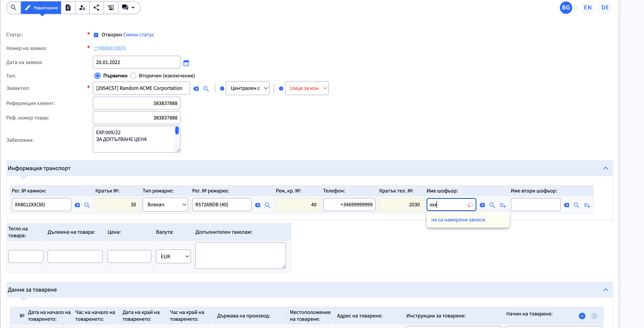Click the search magnifier toolbar icon
The height and width of the screenshot is (328, 644).
click(14, 7)
